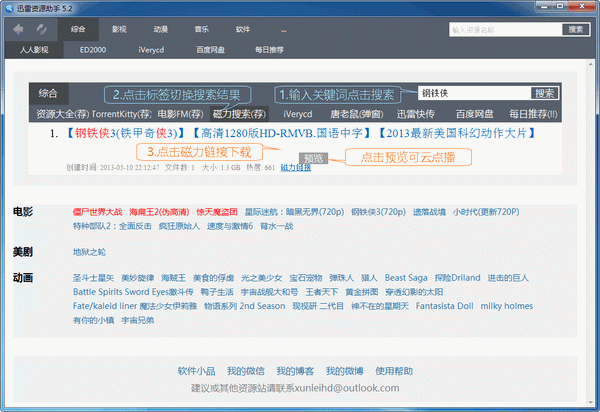The image size is (600, 412).
Task: Open the 地狱之轮 TV series link
Action: (89, 252)
